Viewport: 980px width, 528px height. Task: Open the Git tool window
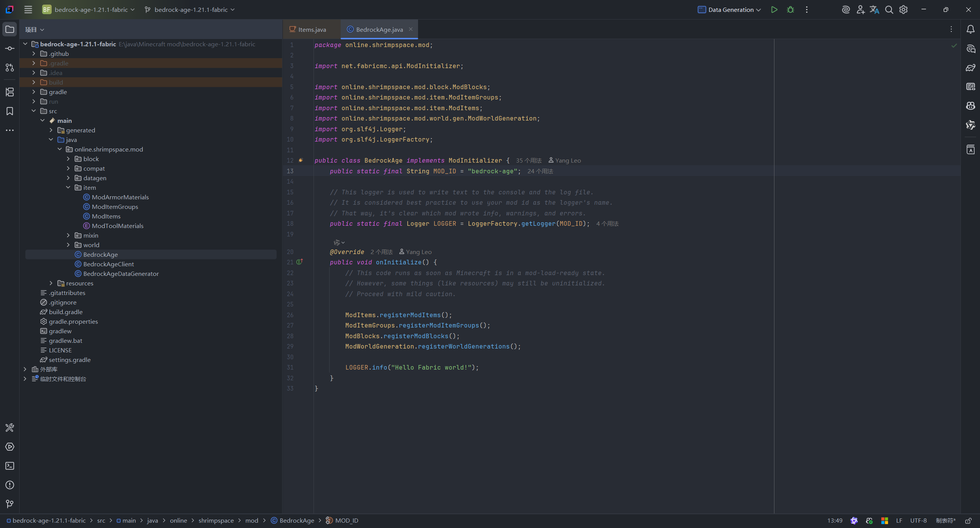click(x=10, y=504)
